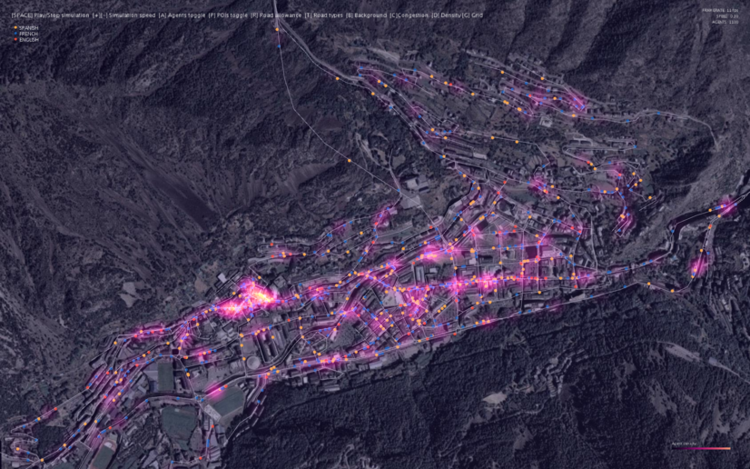This screenshot has width=750, height=469.
Task: Click the agent density legend label
Action: coord(684,444)
